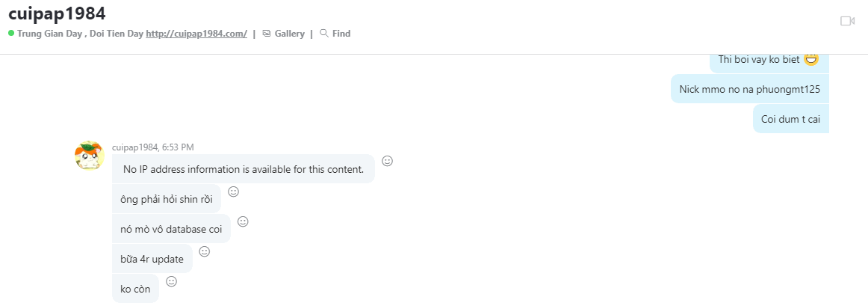React to the "No IP address information" message
Image resolution: width=868 pixels, height=303 pixels.
(387, 161)
